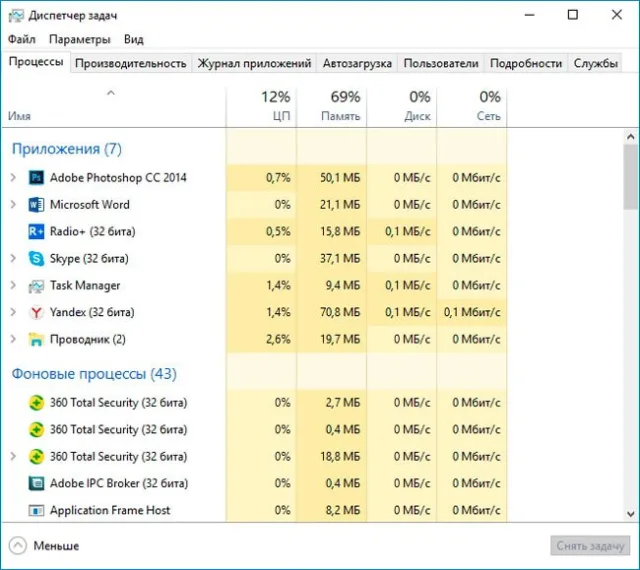This screenshot has height=570, width=640.
Task: Select the Процессы tab
Action: 36,62
